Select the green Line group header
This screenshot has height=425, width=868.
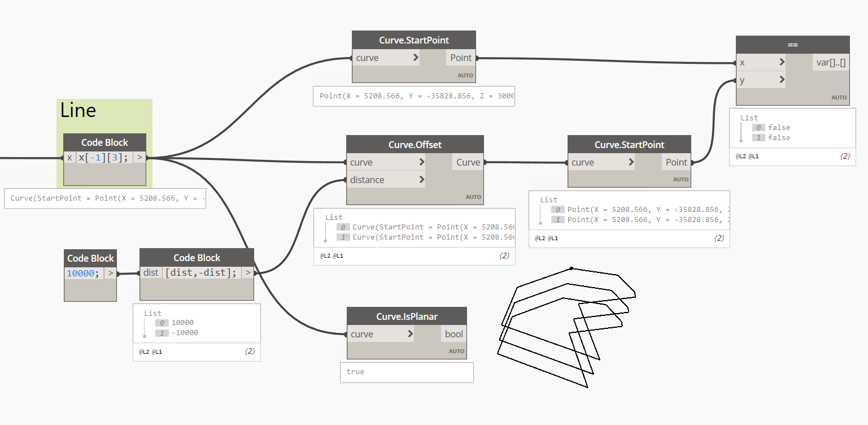click(x=77, y=111)
